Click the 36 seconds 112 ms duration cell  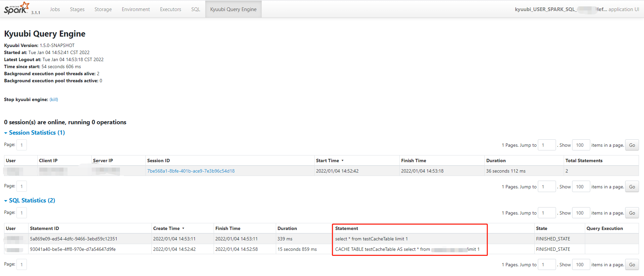point(506,171)
